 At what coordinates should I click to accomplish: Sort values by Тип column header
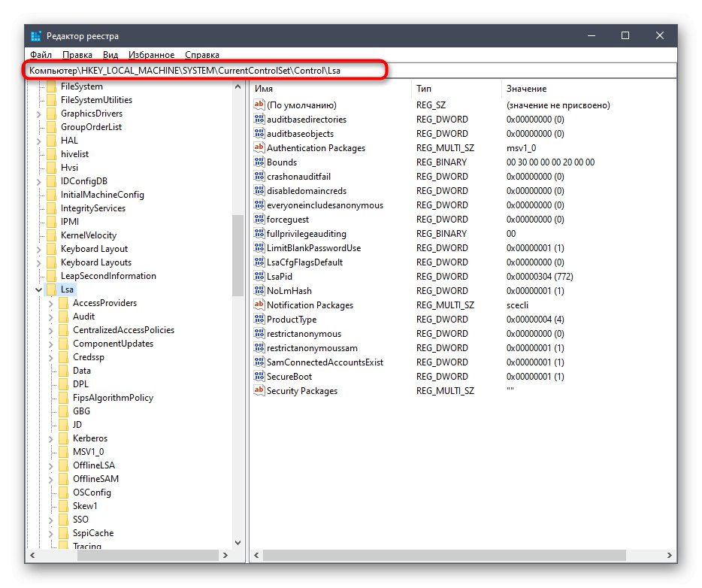[x=456, y=89]
